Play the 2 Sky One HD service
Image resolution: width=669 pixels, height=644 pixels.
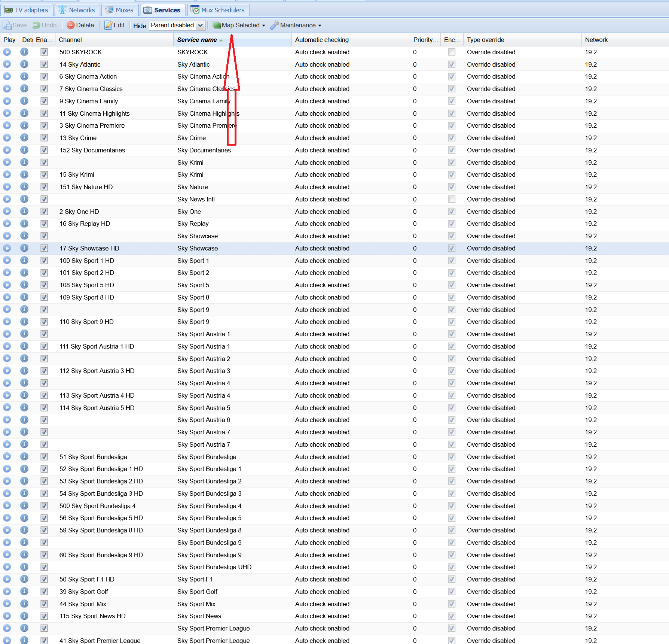tap(7, 212)
